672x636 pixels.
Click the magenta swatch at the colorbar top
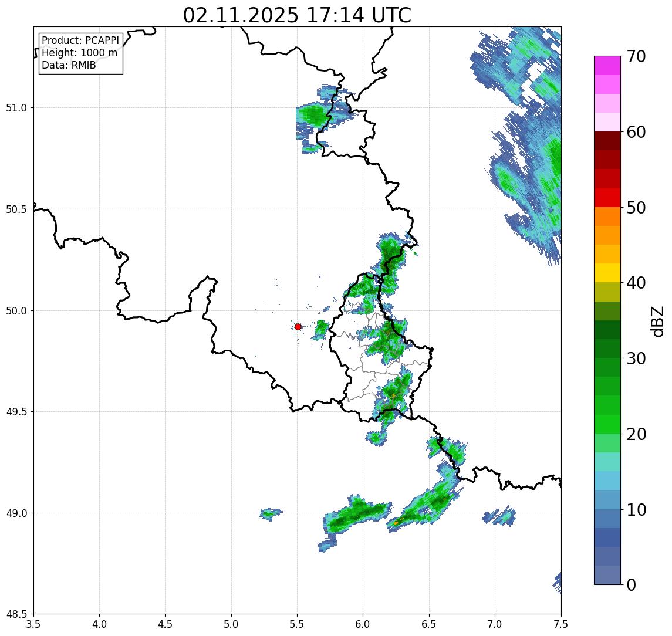pos(607,66)
